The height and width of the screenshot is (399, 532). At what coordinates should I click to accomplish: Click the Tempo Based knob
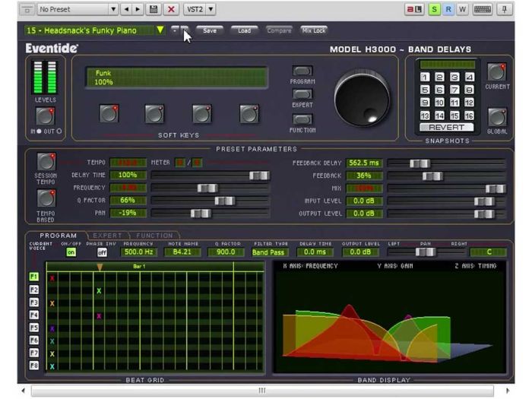point(46,198)
